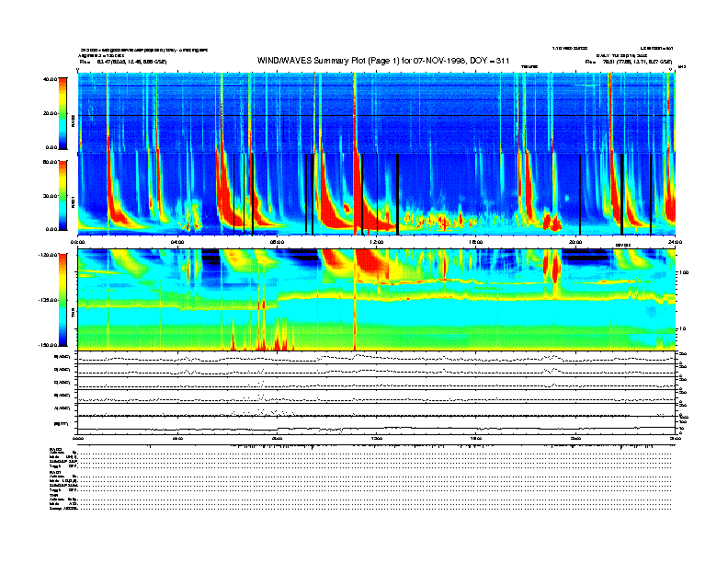This screenshot has width=728, height=563.
Task: Click the RAD2 status block heading at the bottom
Action: [x=55, y=449]
